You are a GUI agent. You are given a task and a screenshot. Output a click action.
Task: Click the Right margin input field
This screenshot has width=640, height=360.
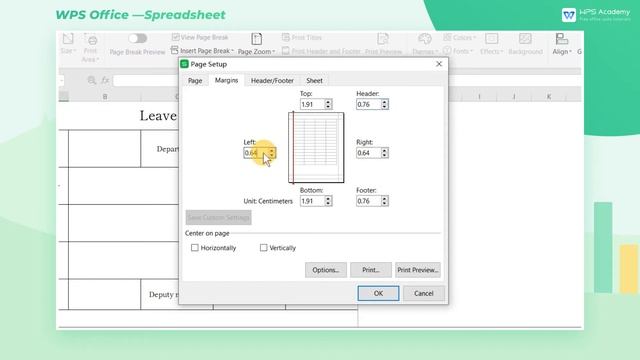(369, 153)
